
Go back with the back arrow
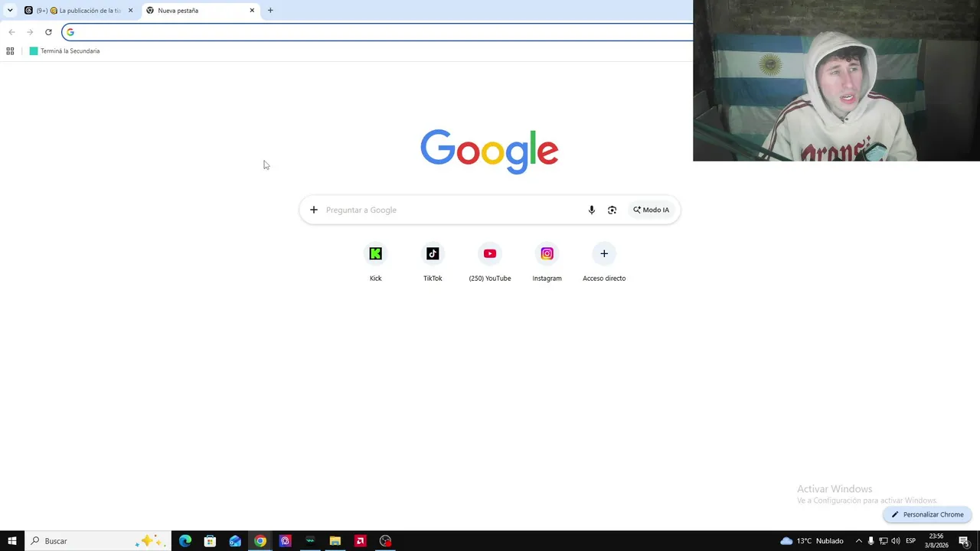11,32
